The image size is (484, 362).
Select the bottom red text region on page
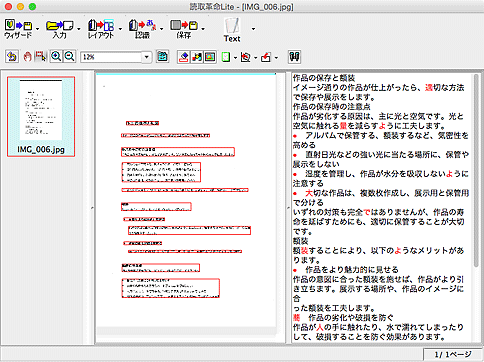tap(170, 288)
